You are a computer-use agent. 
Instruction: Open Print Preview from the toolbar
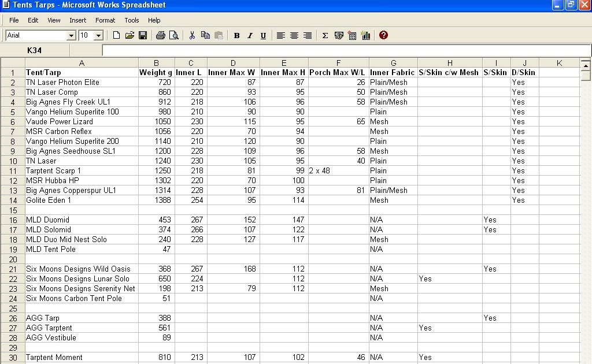(x=173, y=35)
